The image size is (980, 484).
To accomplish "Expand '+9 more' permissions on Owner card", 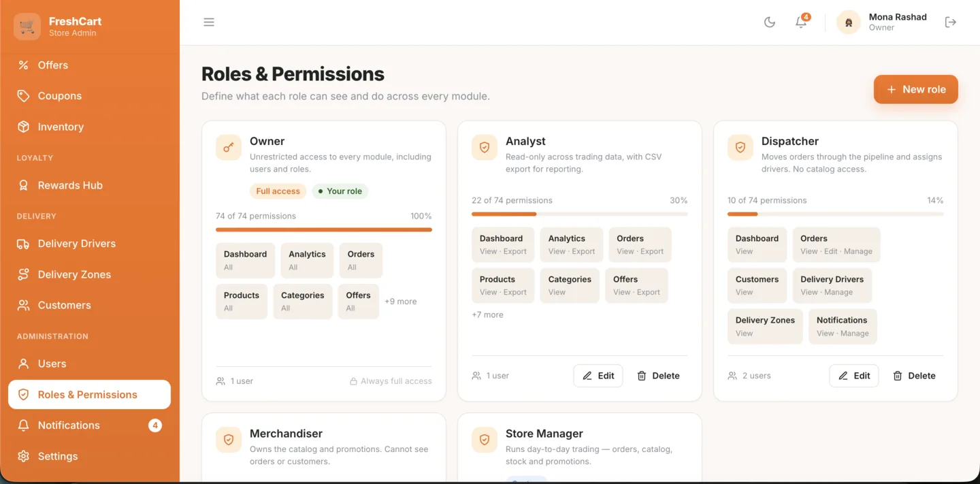I will (401, 302).
